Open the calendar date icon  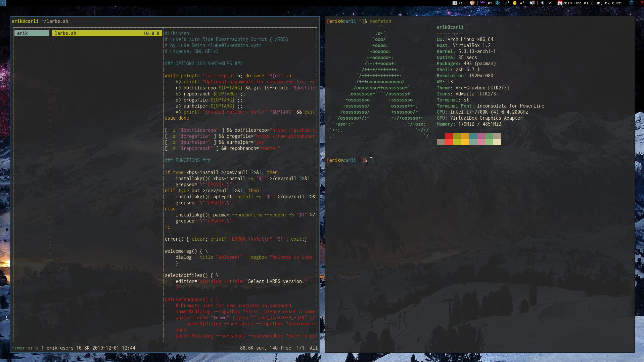pyautogui.click(x=560, y=3)
